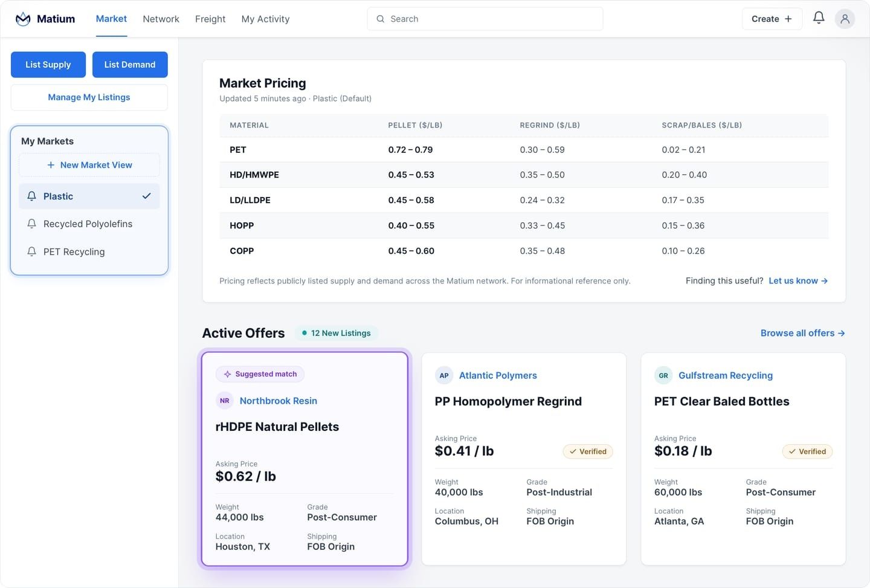Toggle alert bell for PET Recycling
870x588 pixels.
coord(32,252)
